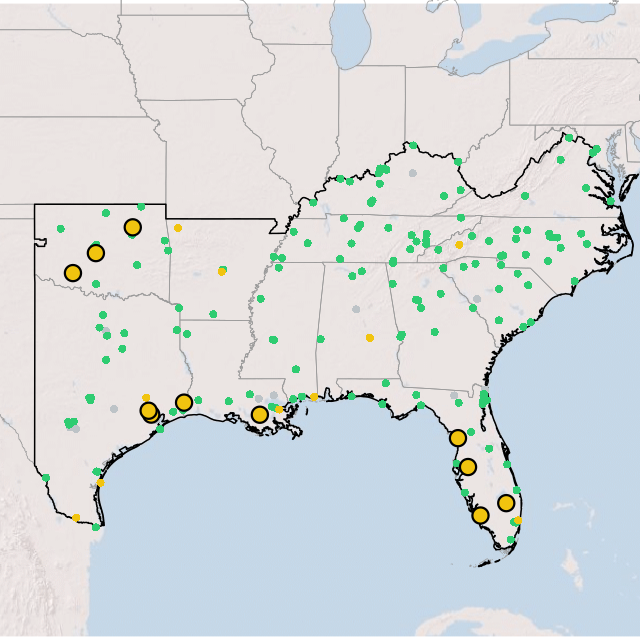
Task: Click green dot on Oklahoma's northern border
Action: pos(141,207)
